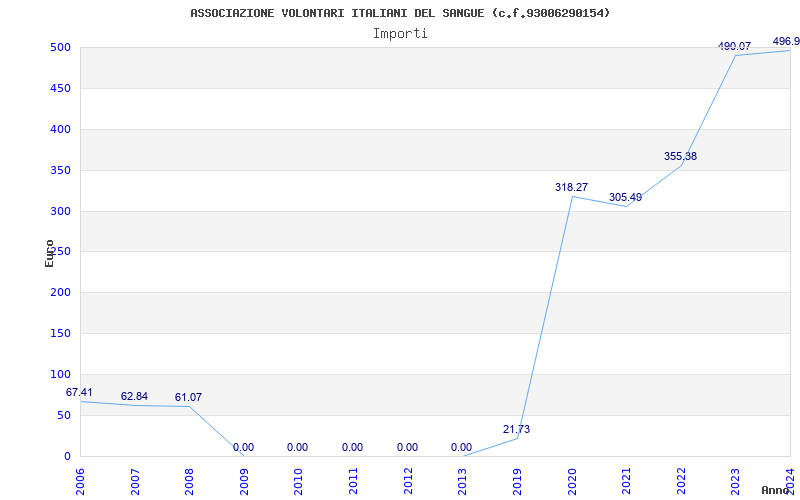
Task: Click the 2019 x-axis label
Action: pyautogui.click(x=517, y=482)
